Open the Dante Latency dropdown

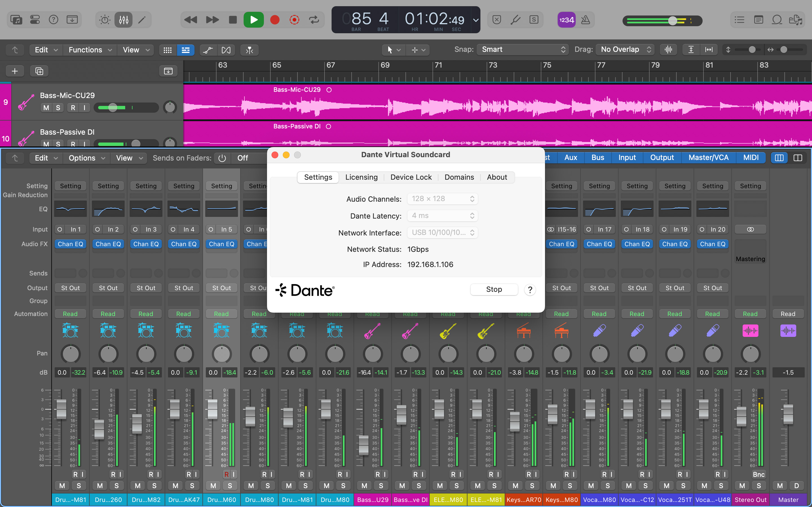pos(442,215)
